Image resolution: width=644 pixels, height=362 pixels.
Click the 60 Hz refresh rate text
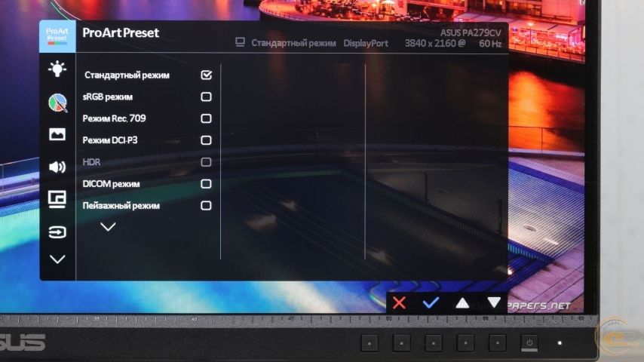(x=490, y=43)
